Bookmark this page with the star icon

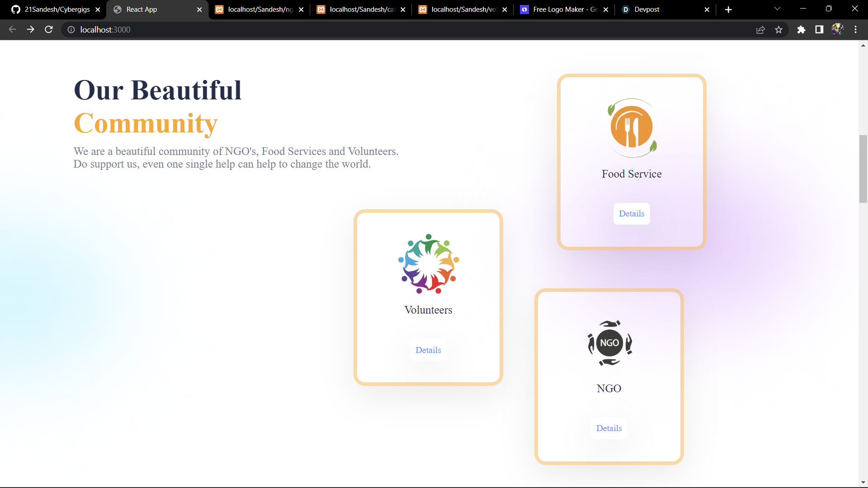[x=778, y=29]
